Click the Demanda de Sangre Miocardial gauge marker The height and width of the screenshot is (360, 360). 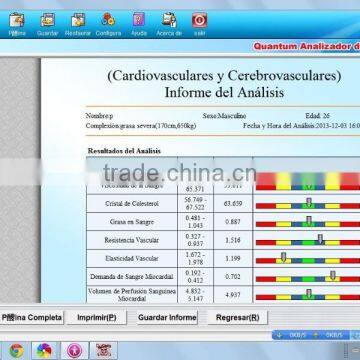coord(333,275)
